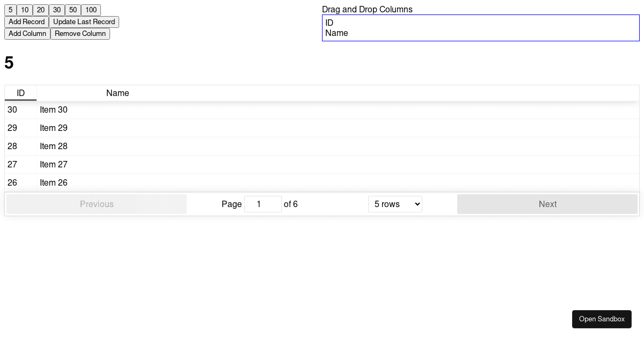The height and width of the screenshot is (338, 644).
Task: Click the large heading number 5
Action: 9,63
